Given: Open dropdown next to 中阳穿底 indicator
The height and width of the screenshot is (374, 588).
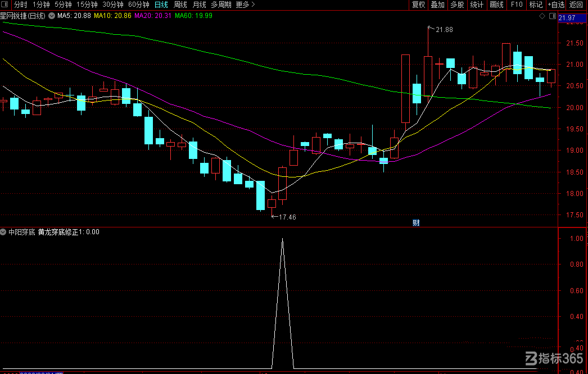Looking at the screenshot, I should 3,232.
